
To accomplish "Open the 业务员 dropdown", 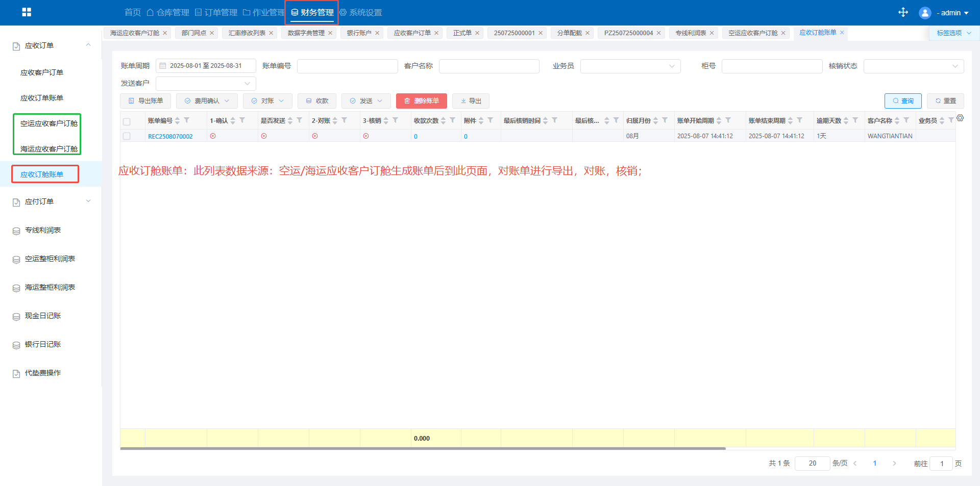I will pyautogui.click(x=630, y=66).
